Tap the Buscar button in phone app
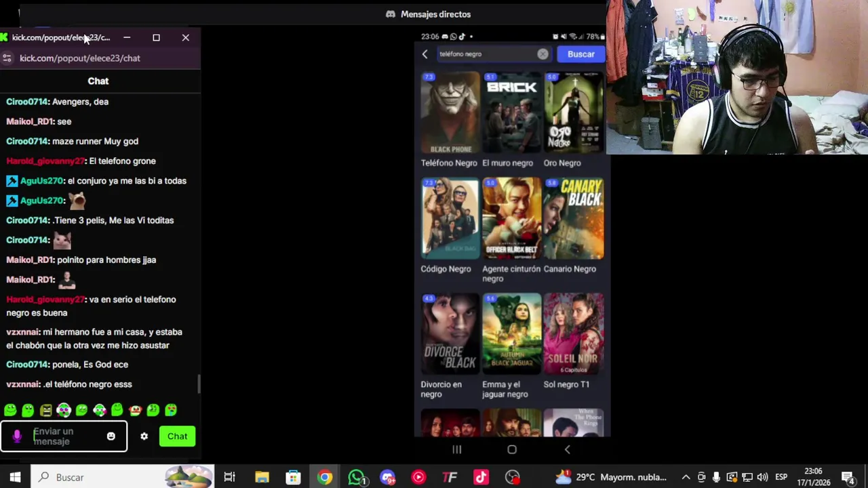The image size is (868, 488). coord(581,54)
